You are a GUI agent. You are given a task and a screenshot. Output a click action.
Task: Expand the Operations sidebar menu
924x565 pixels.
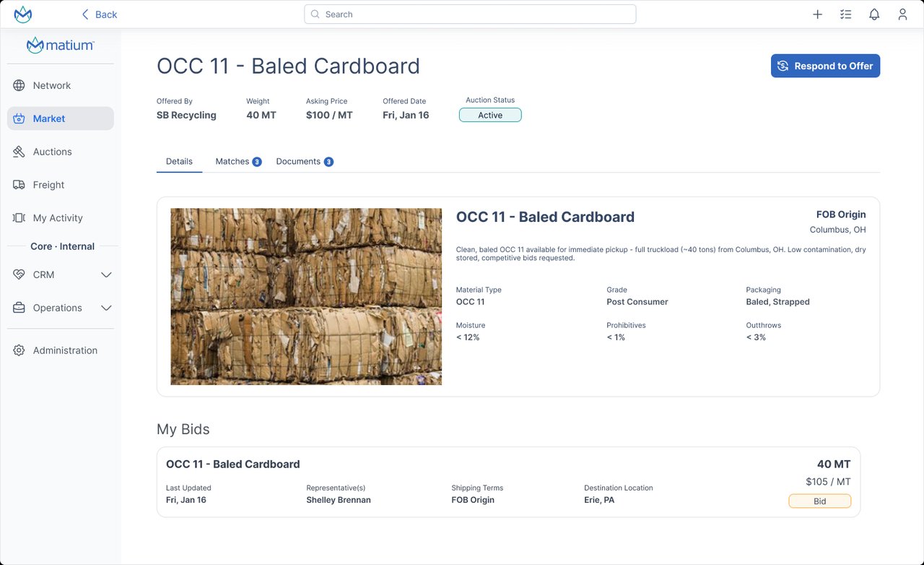(x=61, y=308)
